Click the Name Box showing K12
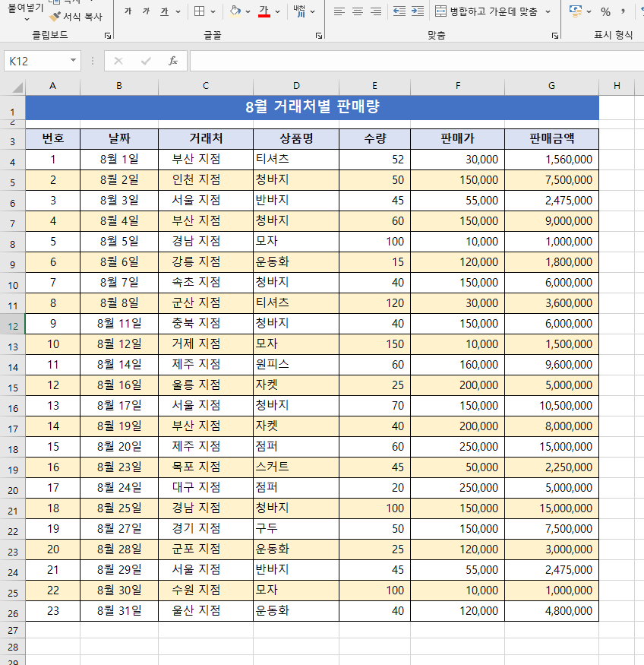 [x=36, y=61]
